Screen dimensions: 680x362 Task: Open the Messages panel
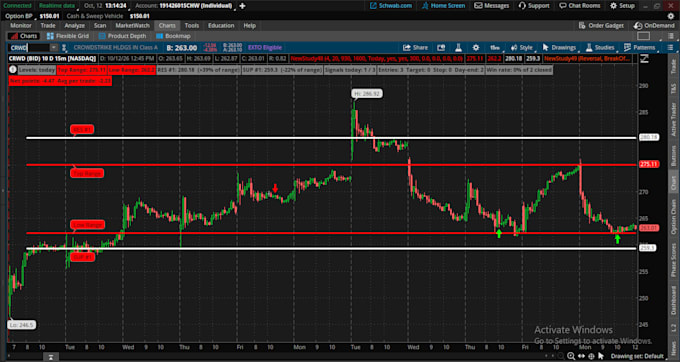492,6
